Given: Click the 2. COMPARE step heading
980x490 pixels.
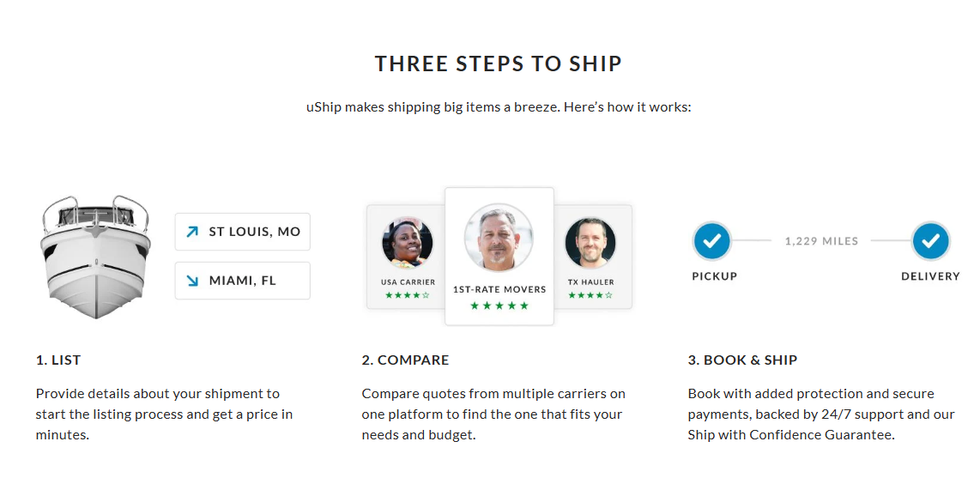Looking at the screenshot, I should tap(405, 360).
